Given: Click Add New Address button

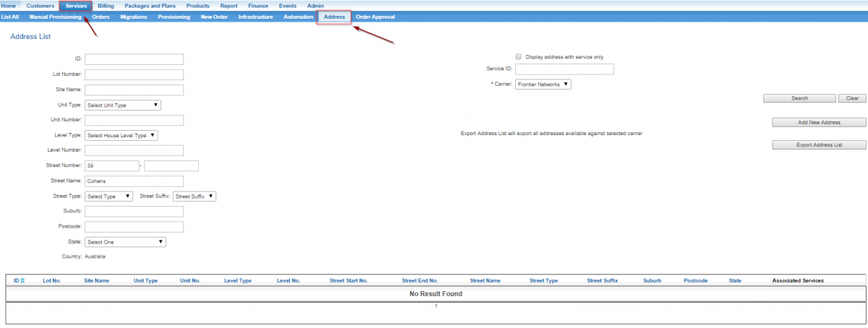Looking at the screenshot, I should pyautogui.click(x=819, y=122).
